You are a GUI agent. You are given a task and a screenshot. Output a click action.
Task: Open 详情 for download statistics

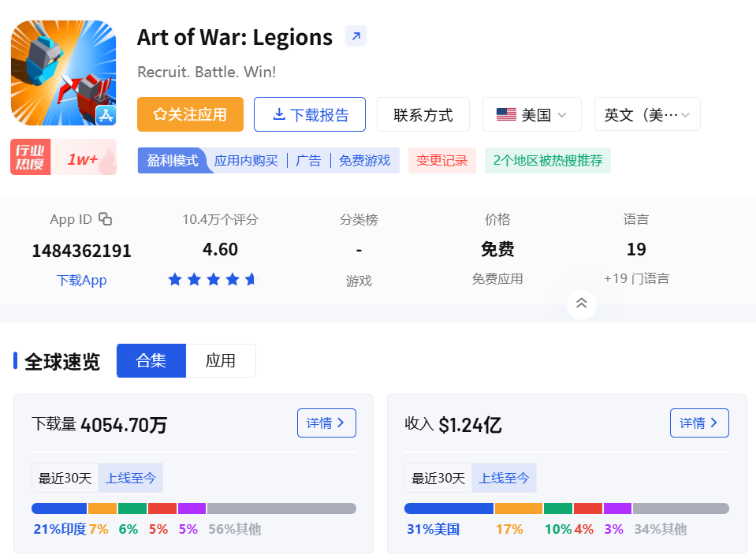click(x=326, y=423)
